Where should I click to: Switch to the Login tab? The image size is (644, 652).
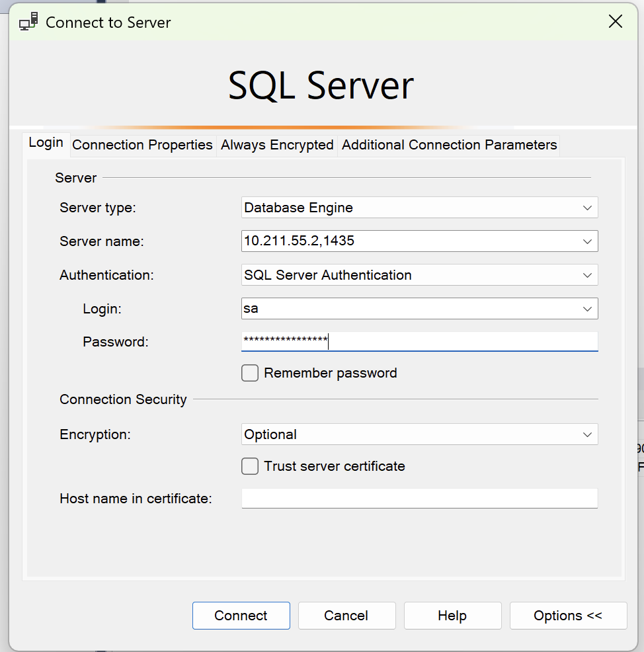coord(46,143)
